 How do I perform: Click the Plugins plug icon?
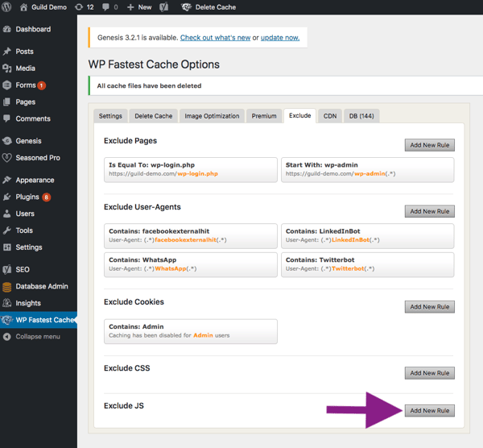click(6, 197)
